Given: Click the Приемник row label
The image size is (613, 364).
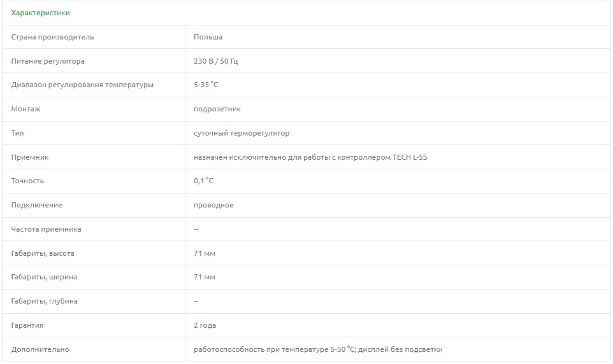Looking at the screenshot, I should [30, 157].
